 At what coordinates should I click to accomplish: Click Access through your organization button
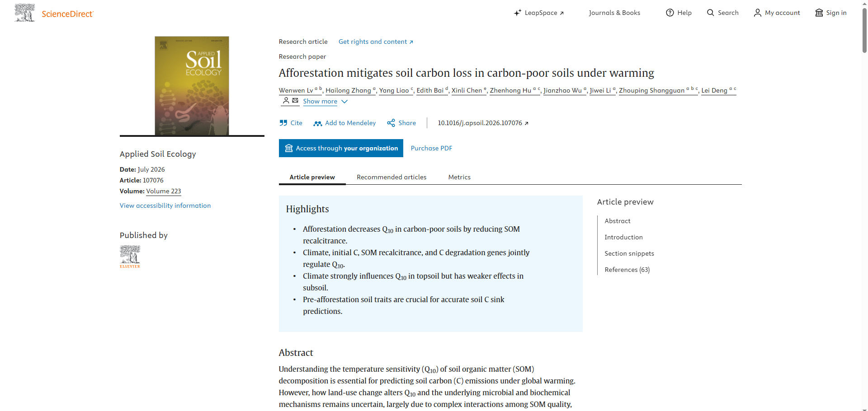341,148
